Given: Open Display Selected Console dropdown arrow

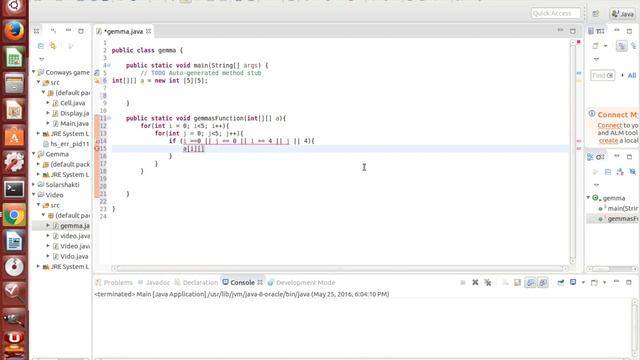Looking at the screenshot, I should point(583,282).
